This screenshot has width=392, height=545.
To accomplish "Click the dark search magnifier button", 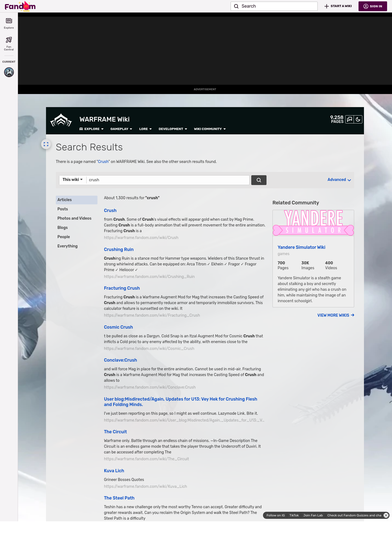I will [259, 180].
